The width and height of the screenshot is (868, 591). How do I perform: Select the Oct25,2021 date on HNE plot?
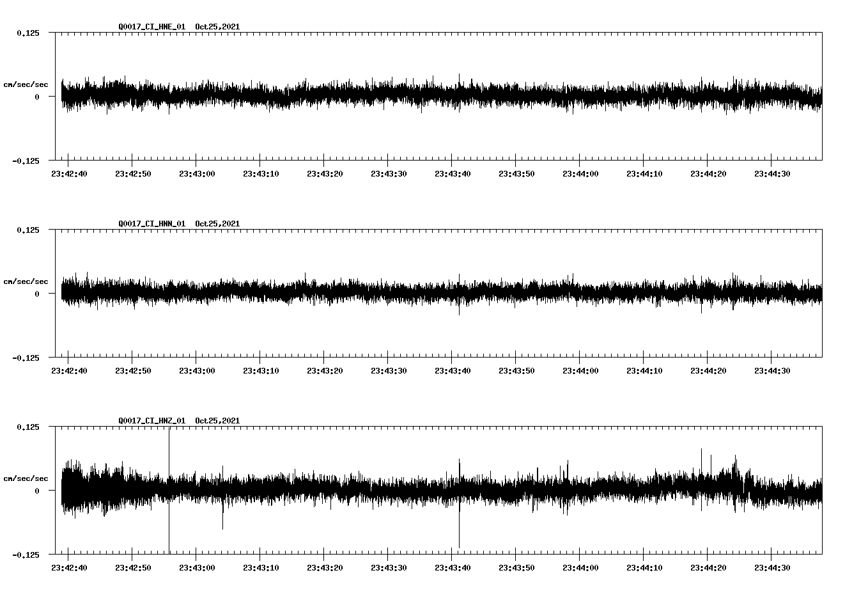pyautogui.click(x=217, y=27)
